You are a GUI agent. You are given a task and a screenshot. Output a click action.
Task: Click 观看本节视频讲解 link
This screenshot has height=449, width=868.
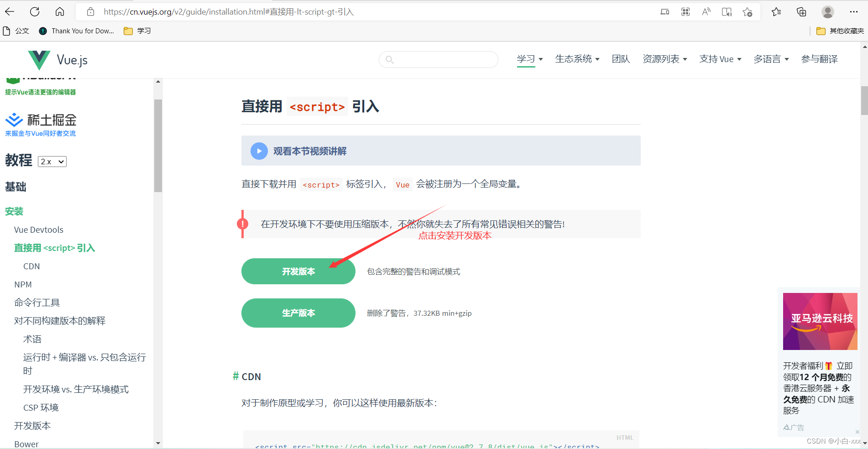(310, 151)
